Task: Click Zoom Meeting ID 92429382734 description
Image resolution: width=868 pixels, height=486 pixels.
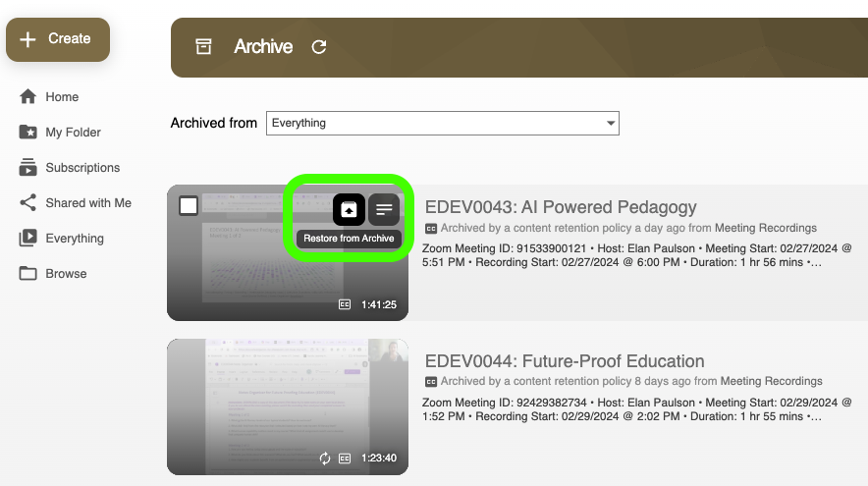Action: (x=636, y=409)
